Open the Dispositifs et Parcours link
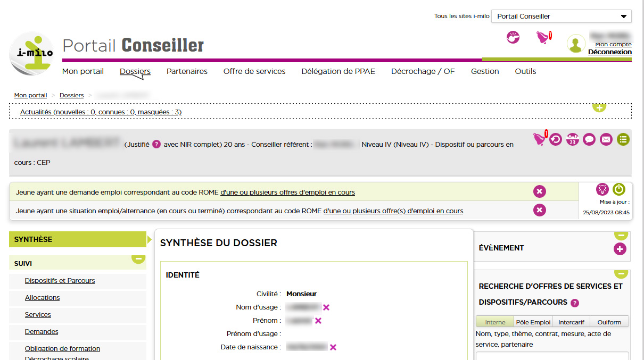Viewport: 644px width, 360px height. [60, 281]
